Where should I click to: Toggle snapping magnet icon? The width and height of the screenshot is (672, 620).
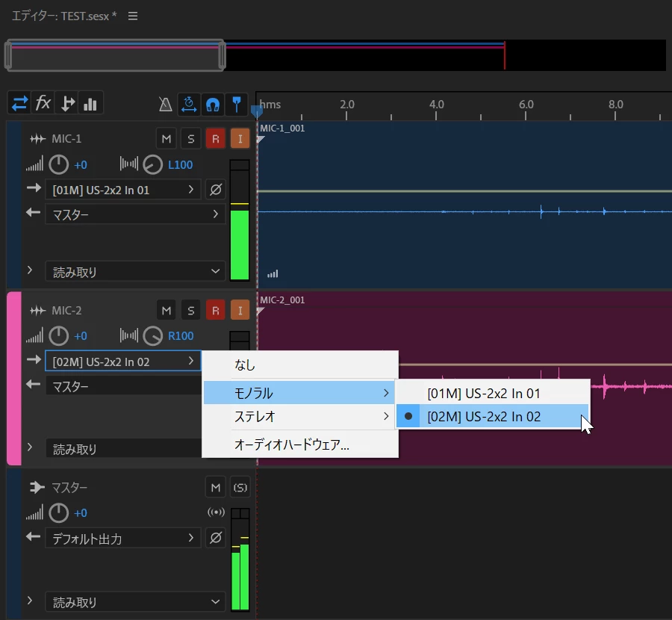pos(213,104)
